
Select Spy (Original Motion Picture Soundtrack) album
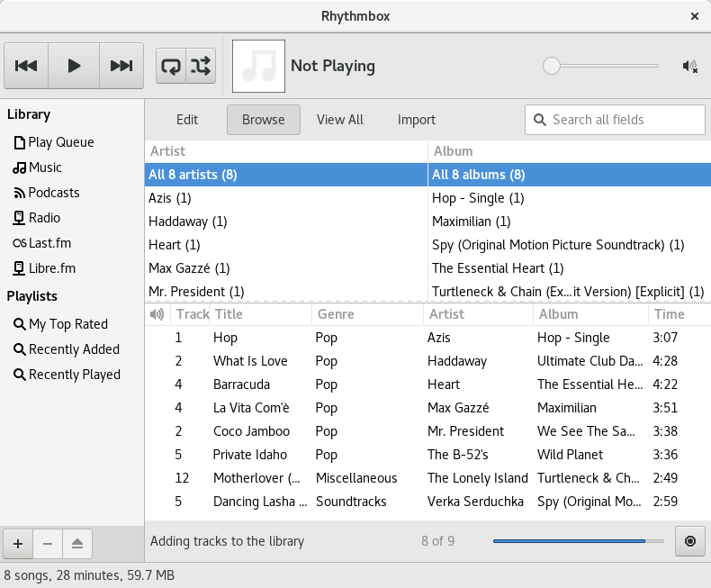point(570,245)
